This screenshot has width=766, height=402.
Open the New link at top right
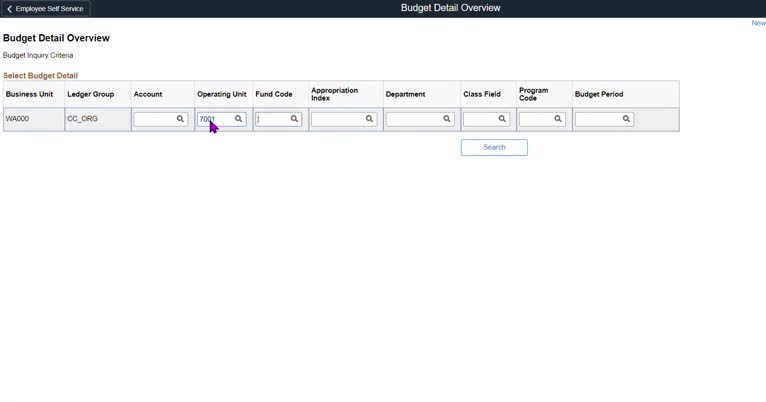[759, 23]
